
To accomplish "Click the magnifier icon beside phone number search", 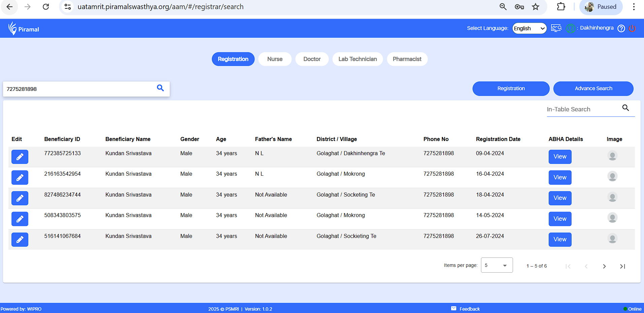I will [x=160, y=88].
